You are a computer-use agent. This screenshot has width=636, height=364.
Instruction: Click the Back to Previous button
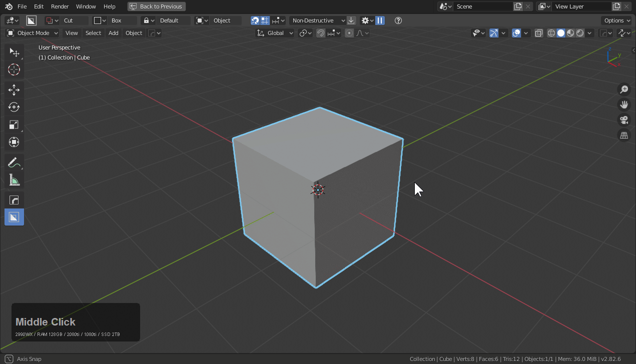(x=157, y=6)
